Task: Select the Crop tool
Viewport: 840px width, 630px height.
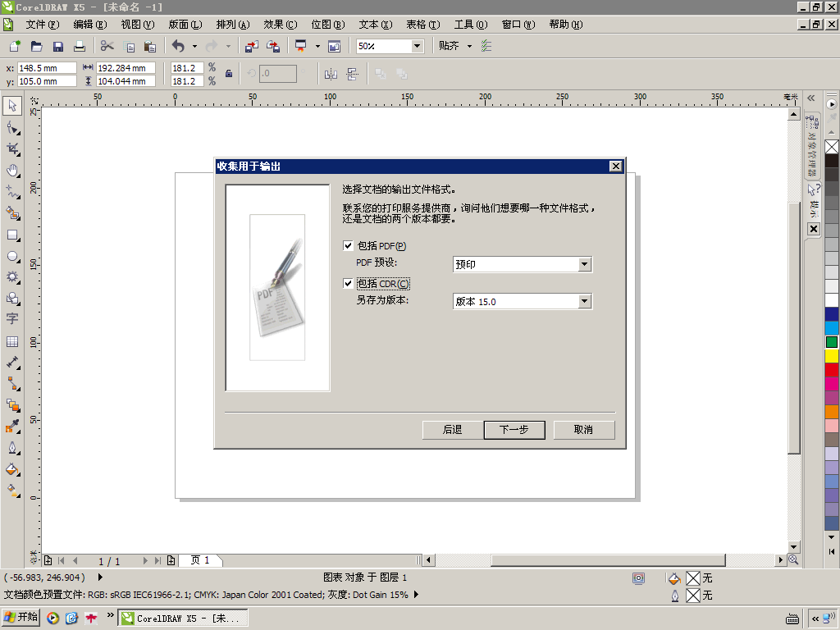Action: (12, 149)
